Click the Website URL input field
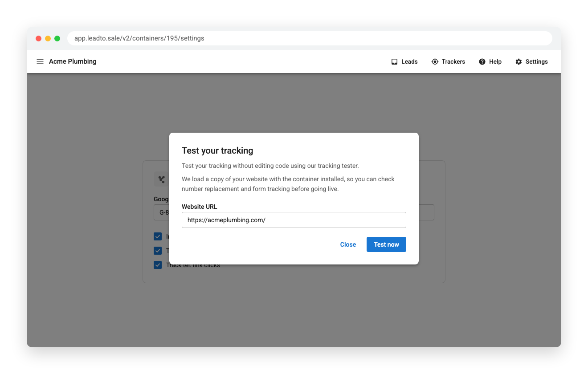Image resolution: width=588 pixels, height=374 pixels. [x=294, y=220]
